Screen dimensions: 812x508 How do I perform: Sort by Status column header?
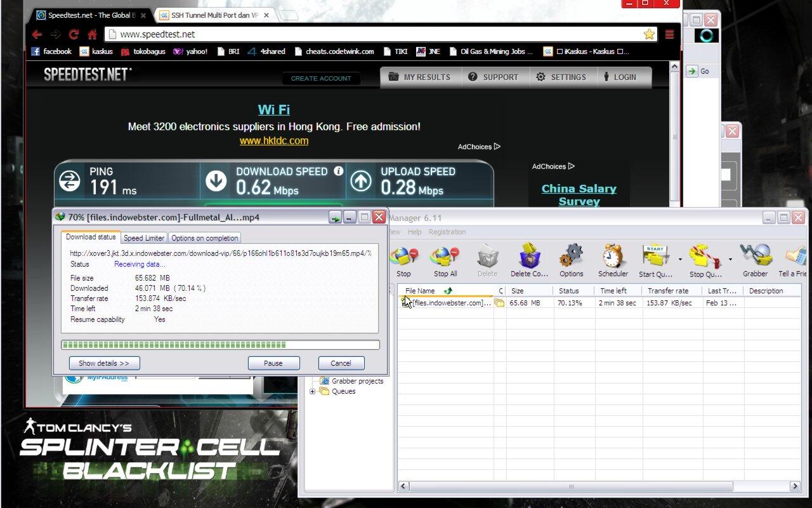tap(574, 291)
